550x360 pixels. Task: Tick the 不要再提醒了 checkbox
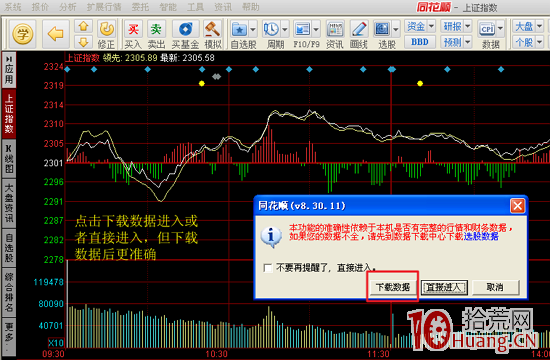tap(268, 268)
